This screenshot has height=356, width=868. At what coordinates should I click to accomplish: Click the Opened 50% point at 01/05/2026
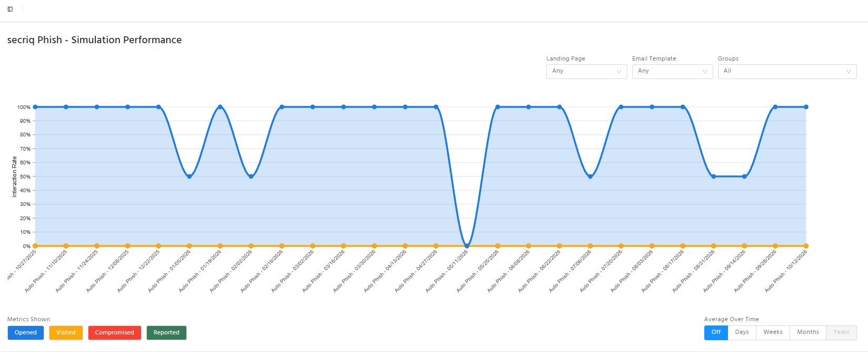189,176
